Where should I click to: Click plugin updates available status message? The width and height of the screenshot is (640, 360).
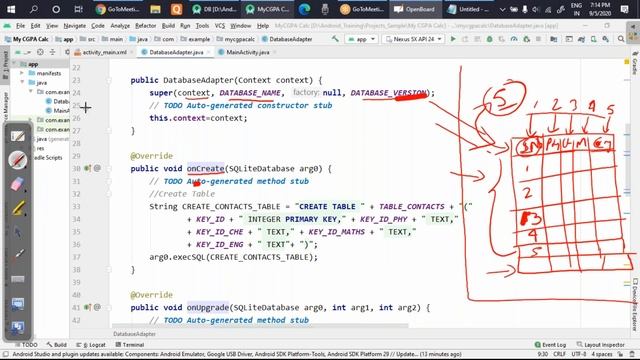coord(237,354)
